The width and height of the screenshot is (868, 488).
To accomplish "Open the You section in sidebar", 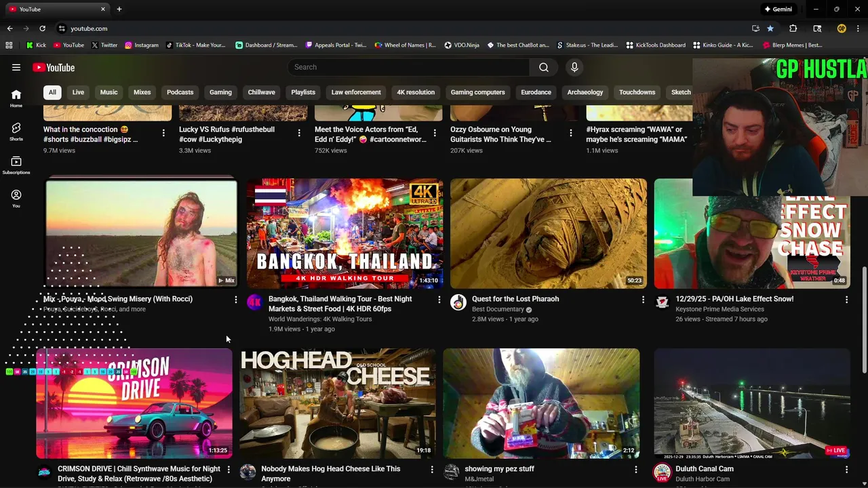I will pyautogui.click(x=16, y=198).
